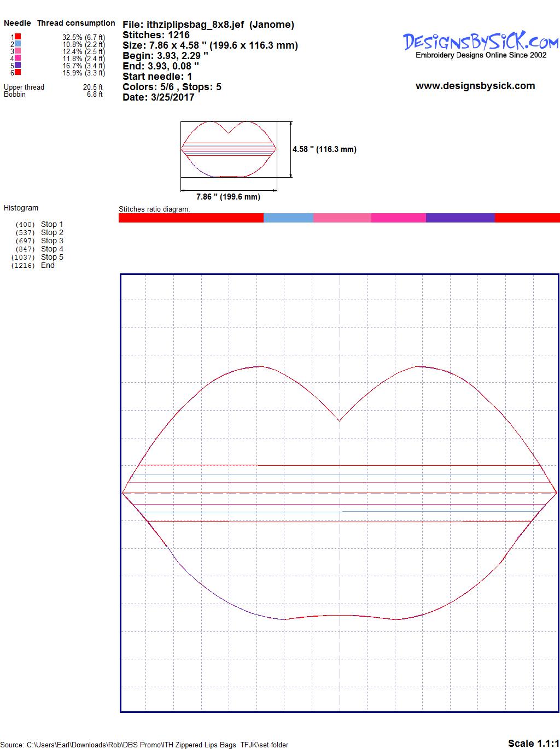Select Stop 3 in the histogram
The width and height of the screenshot is (560, 749).
(x=52, y=241)
